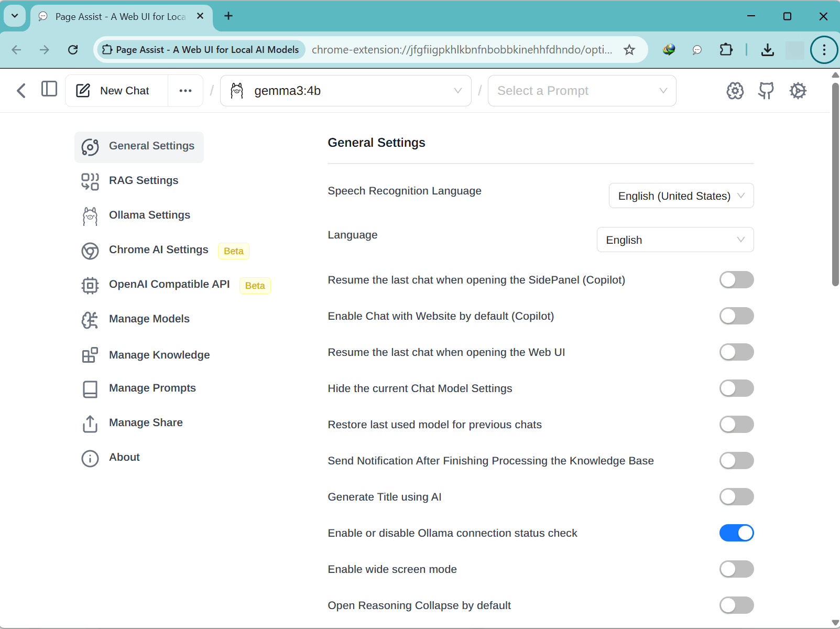The image size is (840, 629).
Task: Click the RAG Settings icon
Action: click(x=90, y=181)
